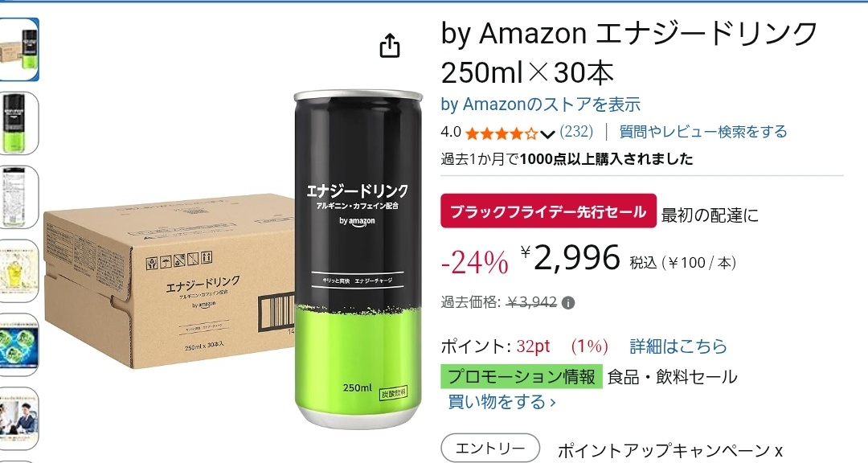The width and height of the screenshot is (868, 463).
Task: Click the Entry button
Action: pos(490,448)
